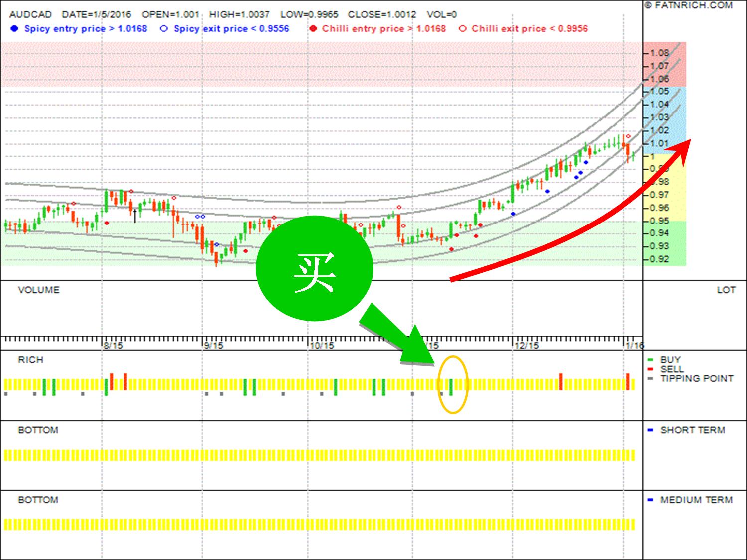This screenshot has height=560, width=747.
Task: Click the blue MEDIUM TERM legend marker
Action: (650, 500)
